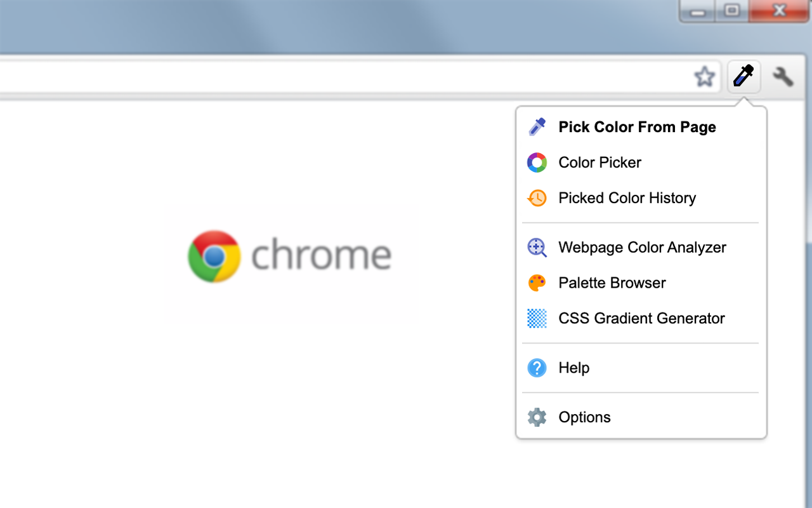This screenshot has width=812, height=508.
Task: Open the Palette Browser
Action: click(x=612, y=283)
